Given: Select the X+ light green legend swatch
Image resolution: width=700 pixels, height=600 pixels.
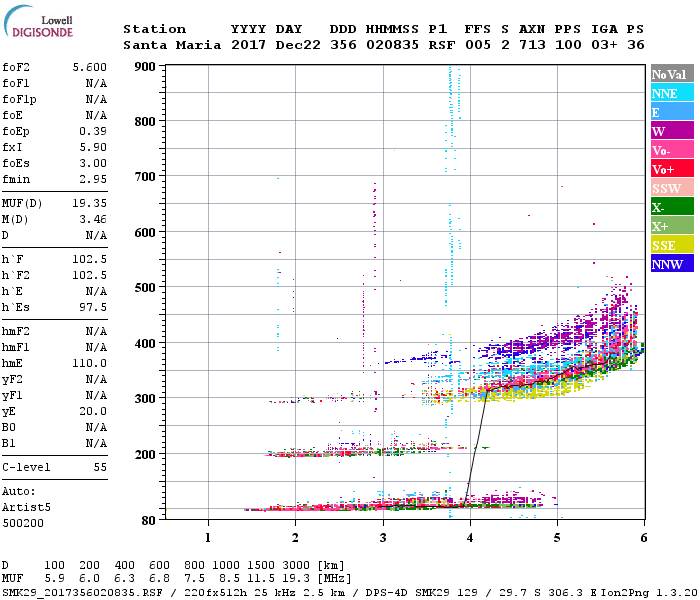Looking at the screenshot, I should pyautogui.click(x=672, y=226).
